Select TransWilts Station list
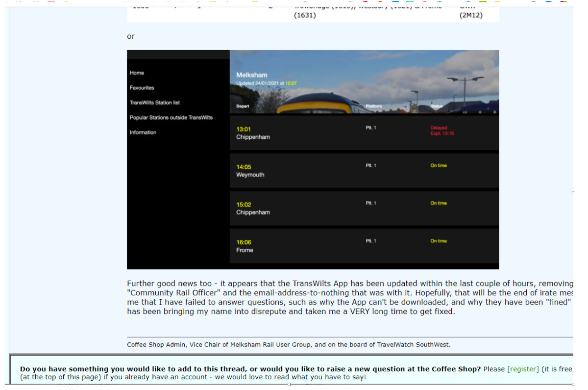588x390 pixels. coord(154,103)
